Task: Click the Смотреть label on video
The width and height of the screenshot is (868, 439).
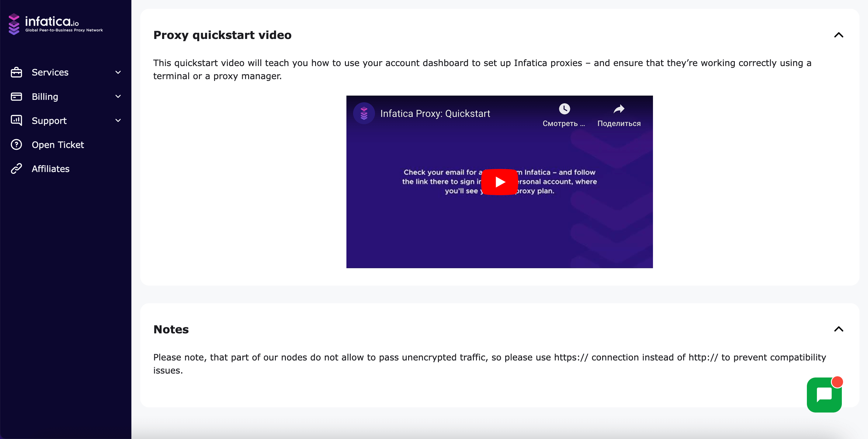Action: (x=564, y=123)
